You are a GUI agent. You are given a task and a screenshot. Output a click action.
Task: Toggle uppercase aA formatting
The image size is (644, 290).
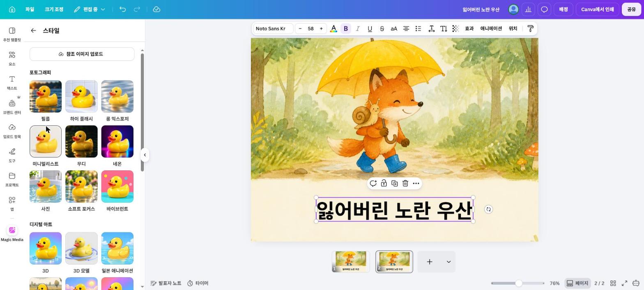pos(394,28)
